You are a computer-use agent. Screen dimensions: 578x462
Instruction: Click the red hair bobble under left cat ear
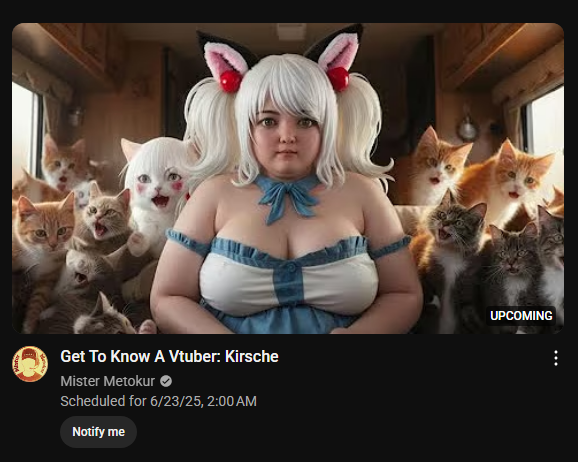pyautogui.click(x=231, y=81)
